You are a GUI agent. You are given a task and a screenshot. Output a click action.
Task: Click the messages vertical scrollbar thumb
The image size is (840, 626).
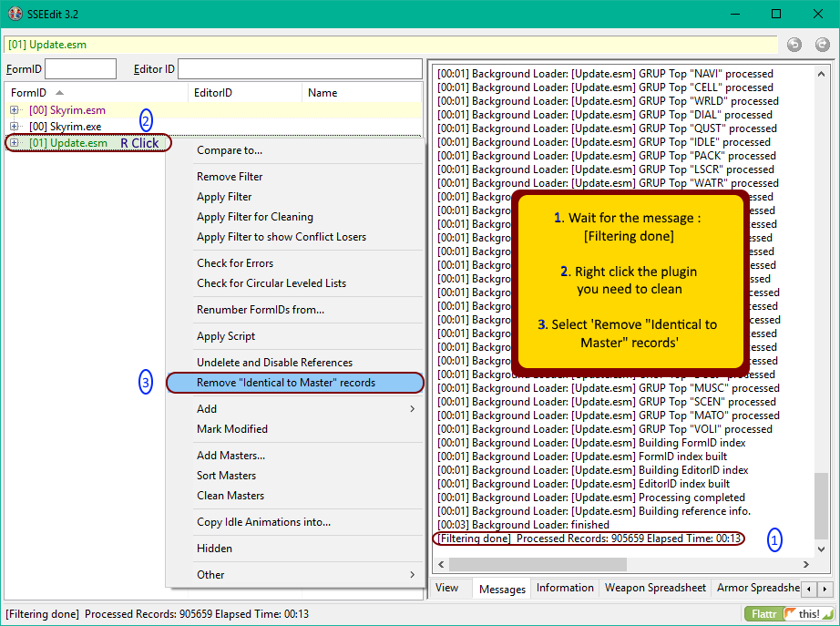[821, 506]
